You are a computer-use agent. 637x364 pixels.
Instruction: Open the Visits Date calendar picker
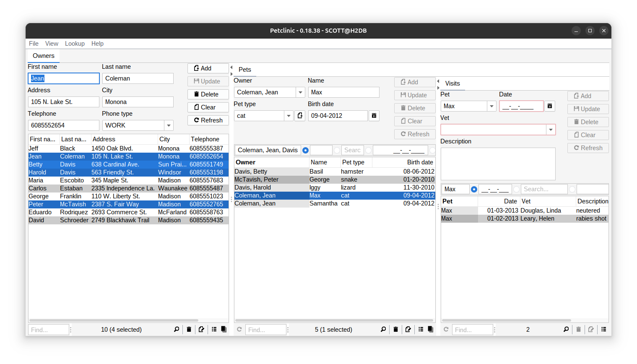tap(550, 106)
